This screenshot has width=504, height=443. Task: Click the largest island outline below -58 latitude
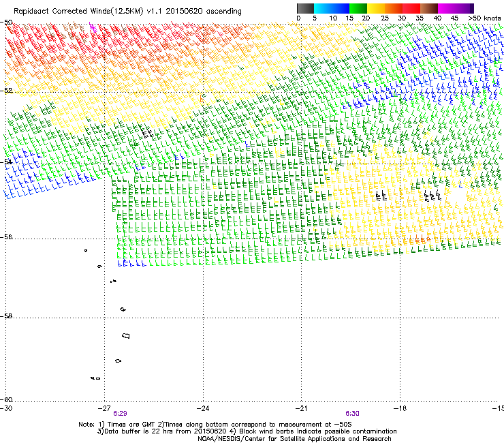pos(126,335)
